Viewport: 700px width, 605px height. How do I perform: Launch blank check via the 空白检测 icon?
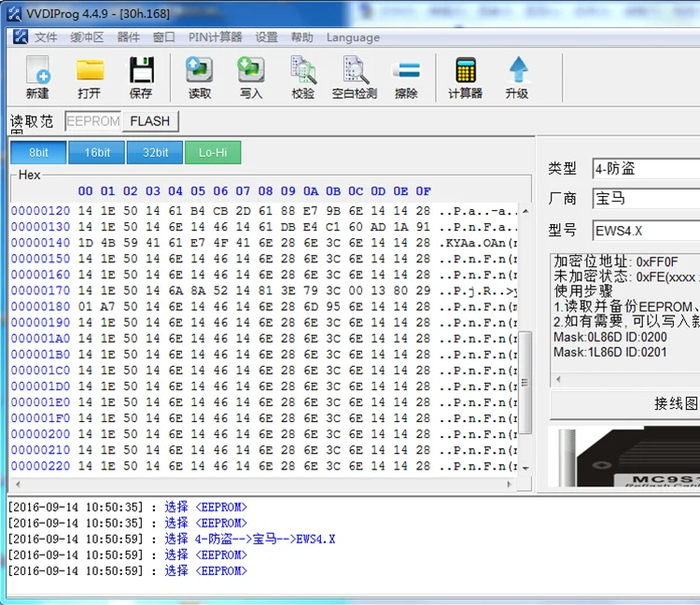click(355, 77)
